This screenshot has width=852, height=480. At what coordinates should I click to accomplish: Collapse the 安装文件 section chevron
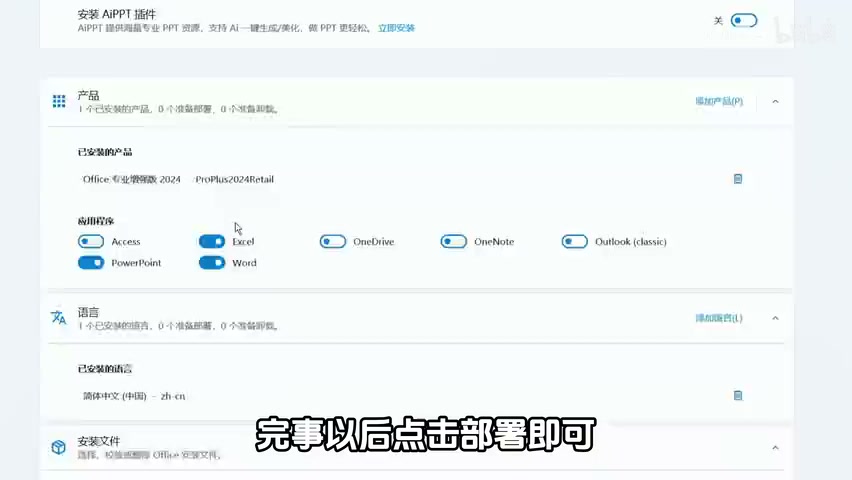pyautogui.click(x=775, y=448)
